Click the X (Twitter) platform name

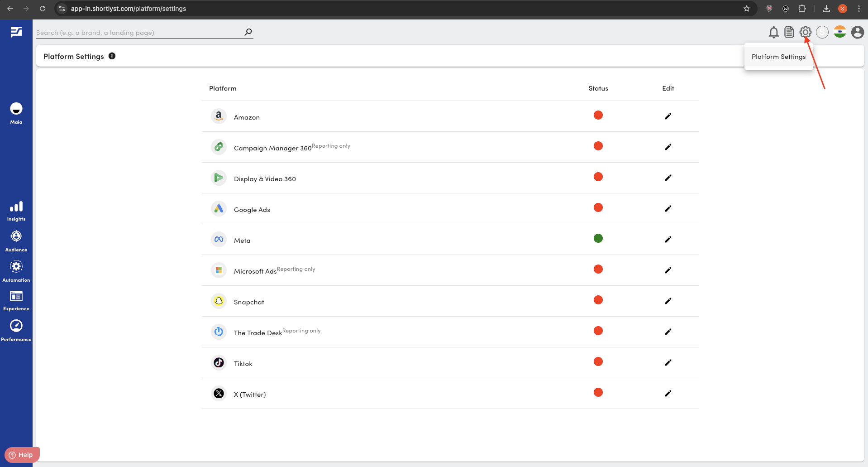pos(250,395)
